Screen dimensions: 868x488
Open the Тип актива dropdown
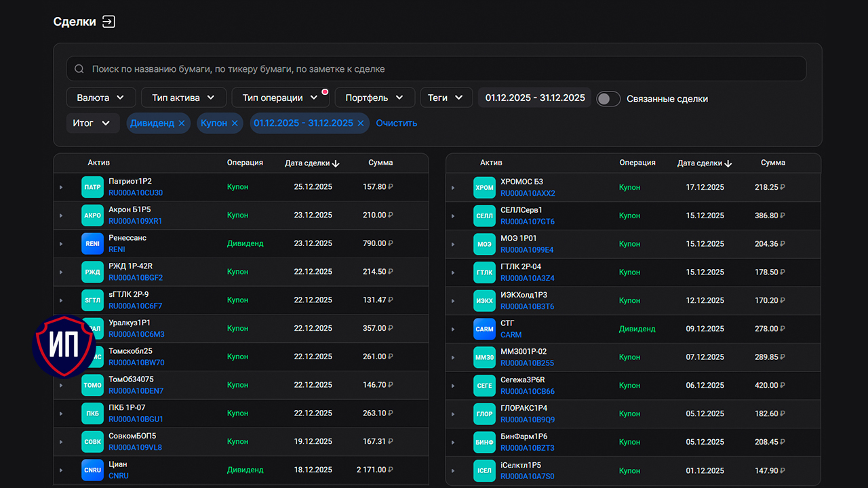[x=183, y=98]
